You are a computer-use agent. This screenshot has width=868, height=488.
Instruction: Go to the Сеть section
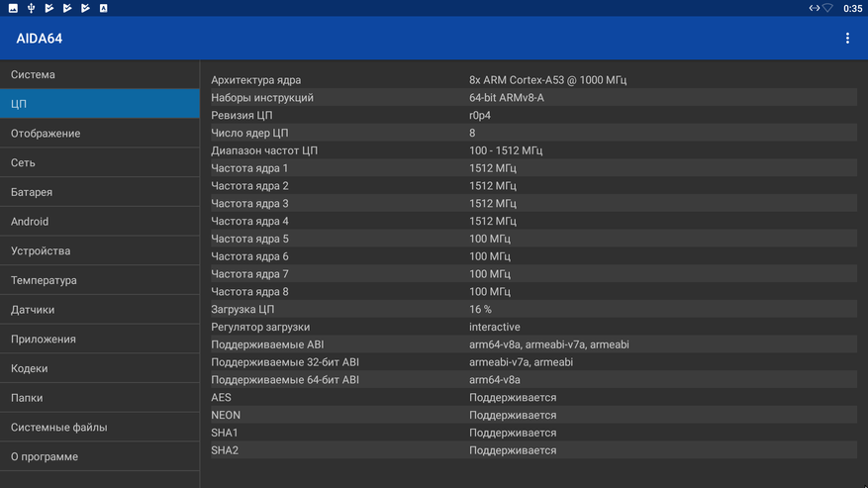[100, 162]
